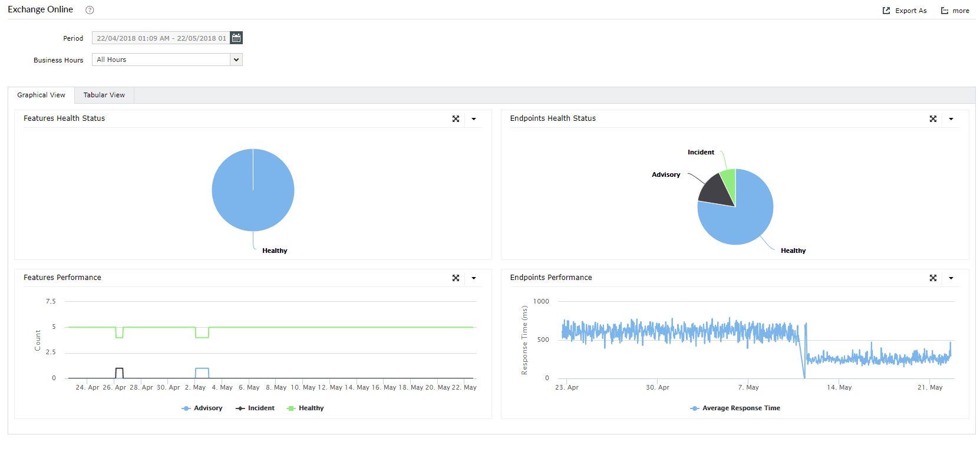Click the more link at top right
980x458 pixels.
click(961, 11)
